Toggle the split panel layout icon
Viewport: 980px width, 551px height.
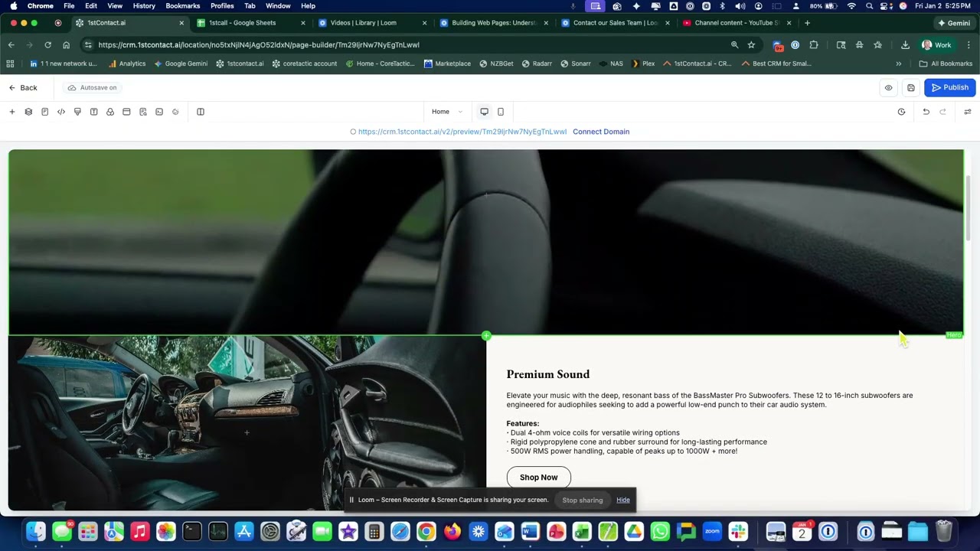(x=201, y=112)
